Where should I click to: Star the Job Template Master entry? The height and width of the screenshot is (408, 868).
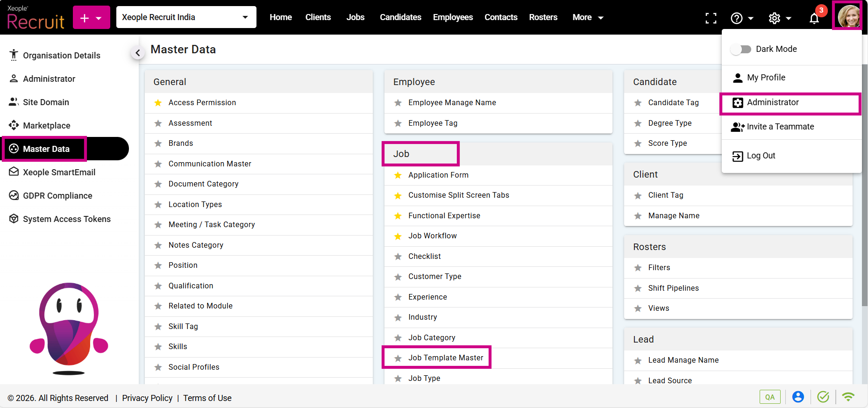(x=398, y=358)
